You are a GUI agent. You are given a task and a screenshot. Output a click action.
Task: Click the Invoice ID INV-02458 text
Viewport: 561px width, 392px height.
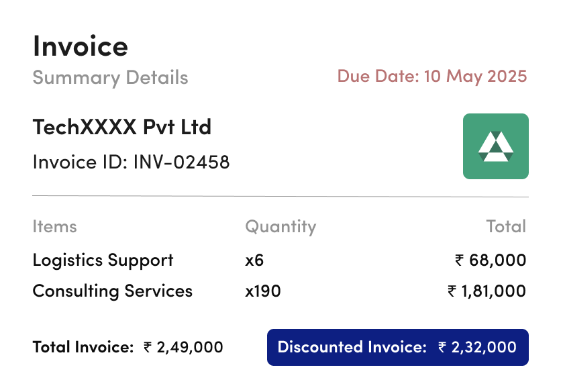click(x=131, y=162)
